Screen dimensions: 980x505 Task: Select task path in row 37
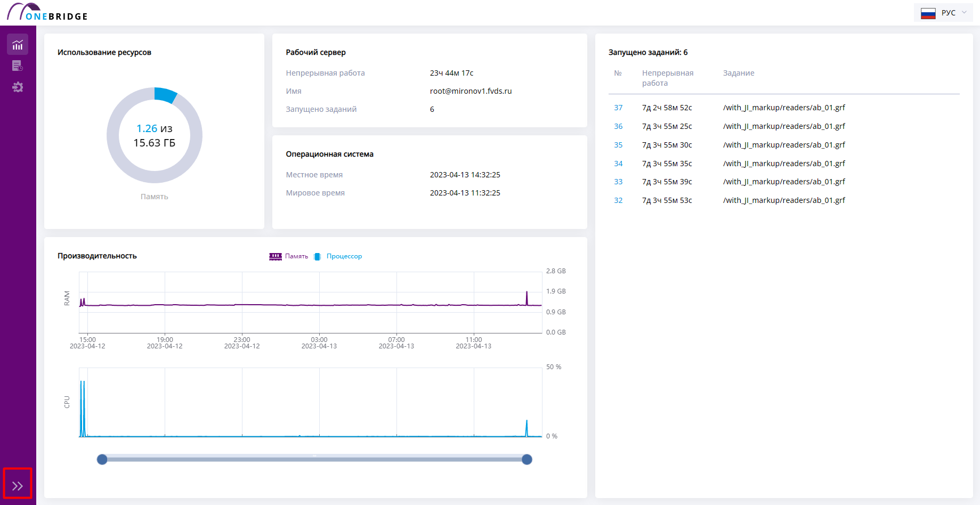coord(784,108)
